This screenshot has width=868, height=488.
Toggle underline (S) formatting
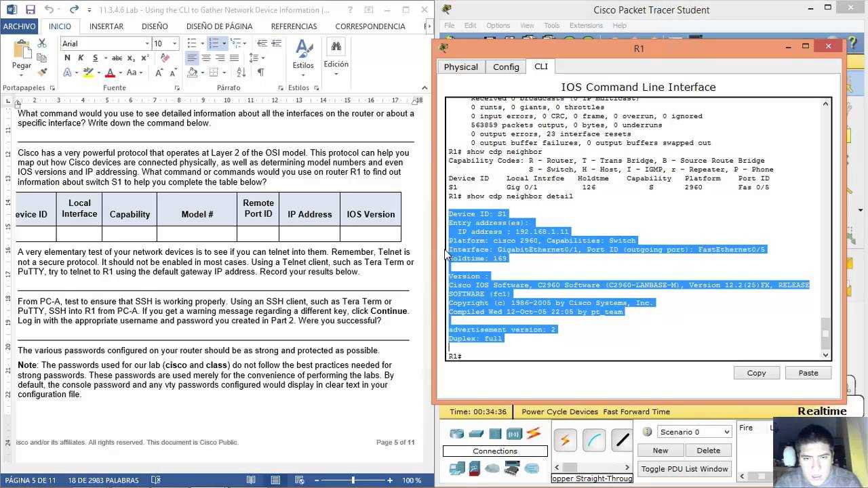click(96, 58)
